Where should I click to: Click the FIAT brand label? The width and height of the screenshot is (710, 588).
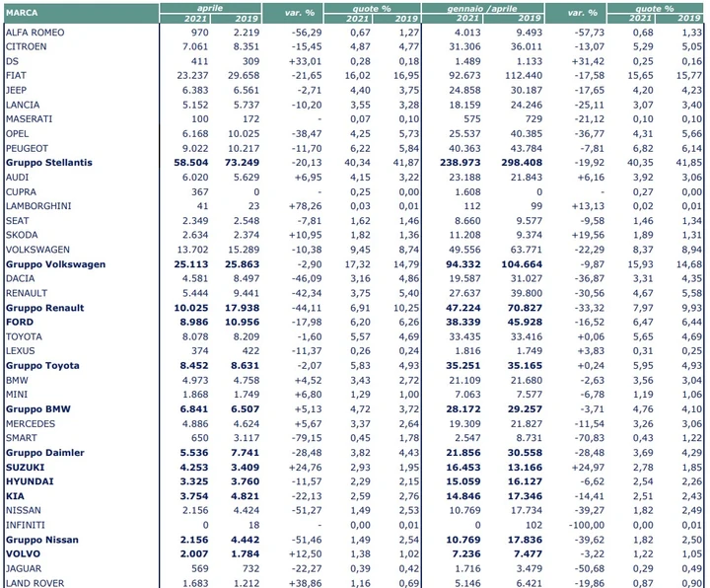[x=16, y=76]
